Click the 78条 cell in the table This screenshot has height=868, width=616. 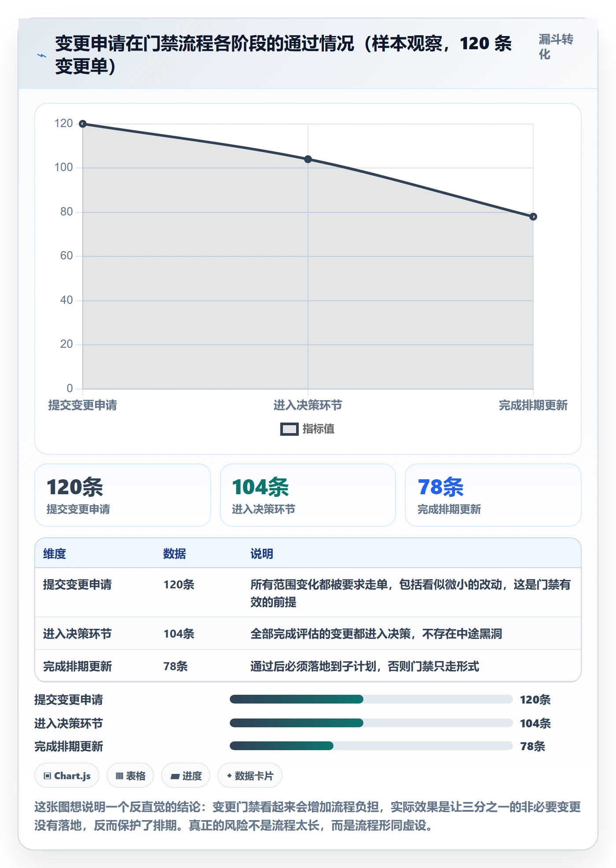click(176, 666)
